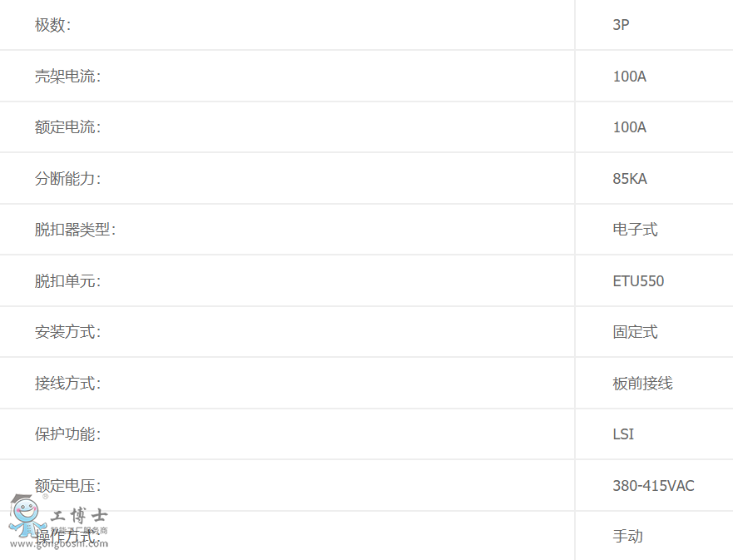
Task: Select the 壳架电流 label
Action: click(x=67, y=77)
